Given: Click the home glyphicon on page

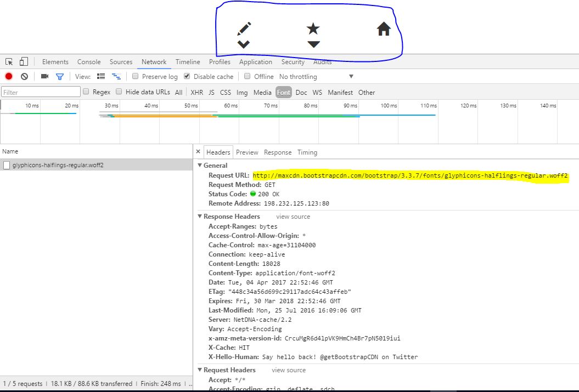Looking at the screenshot, I should (x=383, y=29).
